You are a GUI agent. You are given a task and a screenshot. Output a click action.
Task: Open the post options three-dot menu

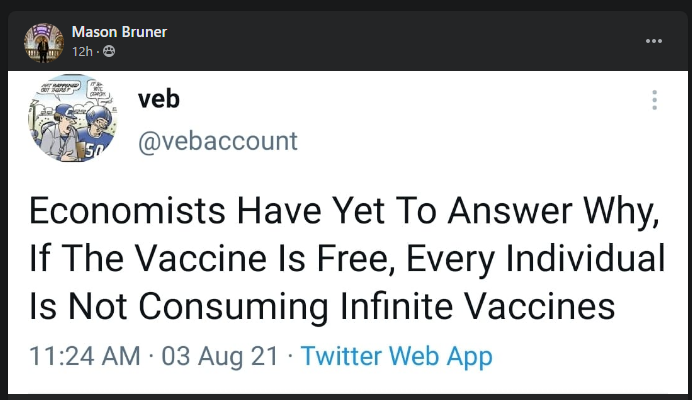point(654,41)
